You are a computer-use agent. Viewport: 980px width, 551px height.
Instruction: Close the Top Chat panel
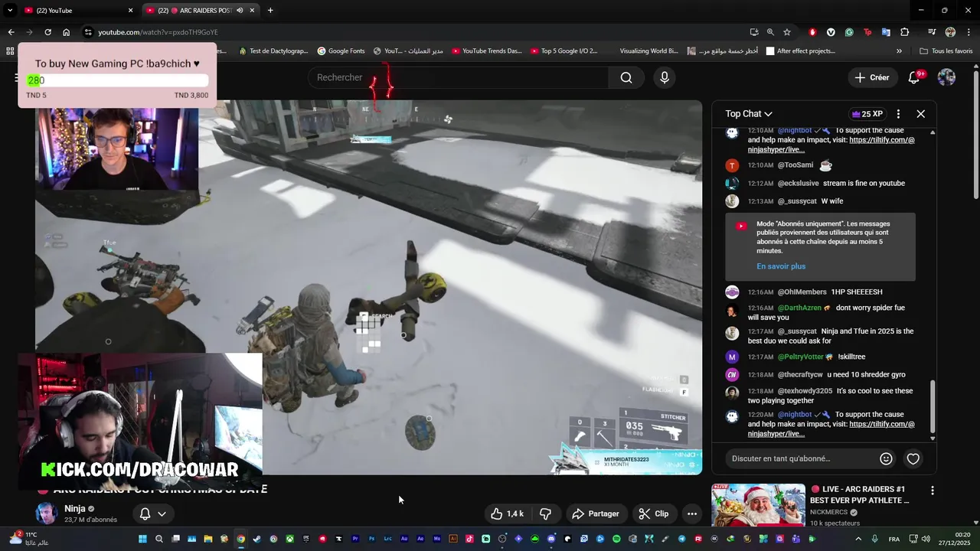(920, 114)
